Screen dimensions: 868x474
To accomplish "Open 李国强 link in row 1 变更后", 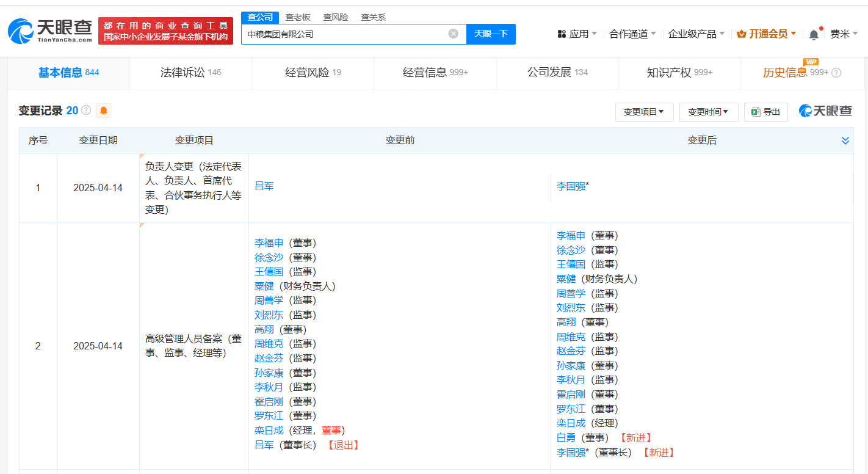I will point(571,186).
